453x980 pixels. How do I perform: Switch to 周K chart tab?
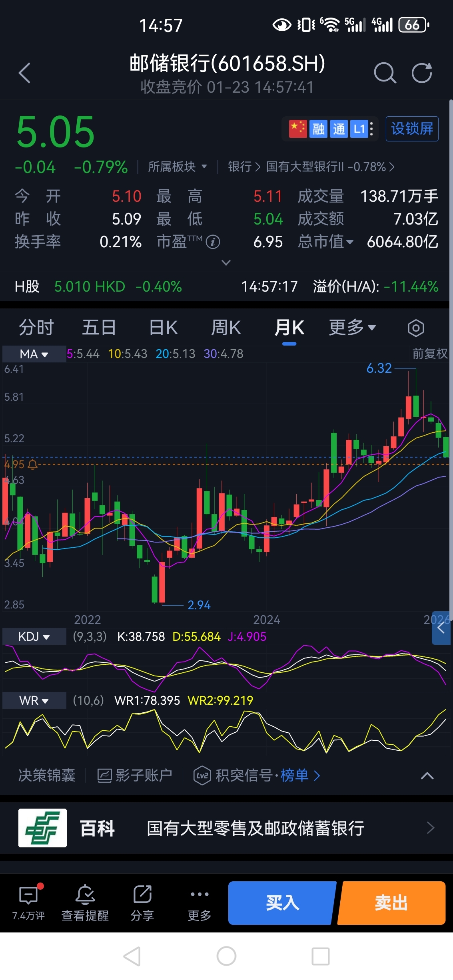pyautogui.click(x=226, y=328)
